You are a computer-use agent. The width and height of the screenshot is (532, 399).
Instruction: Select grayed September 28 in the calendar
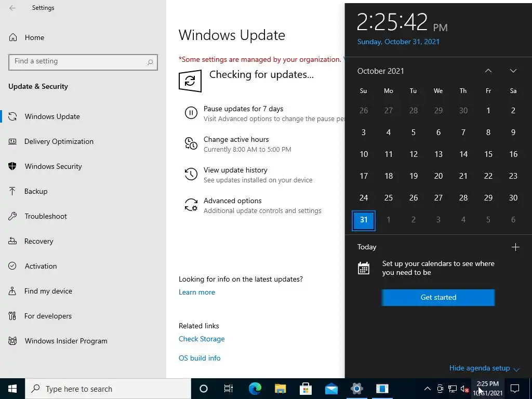[x=413, y=110]
